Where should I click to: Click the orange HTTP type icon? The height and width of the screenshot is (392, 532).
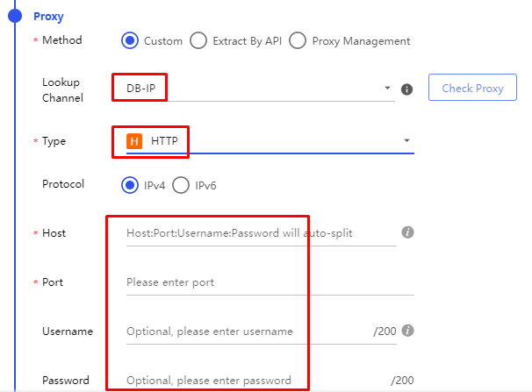point(134,140)
